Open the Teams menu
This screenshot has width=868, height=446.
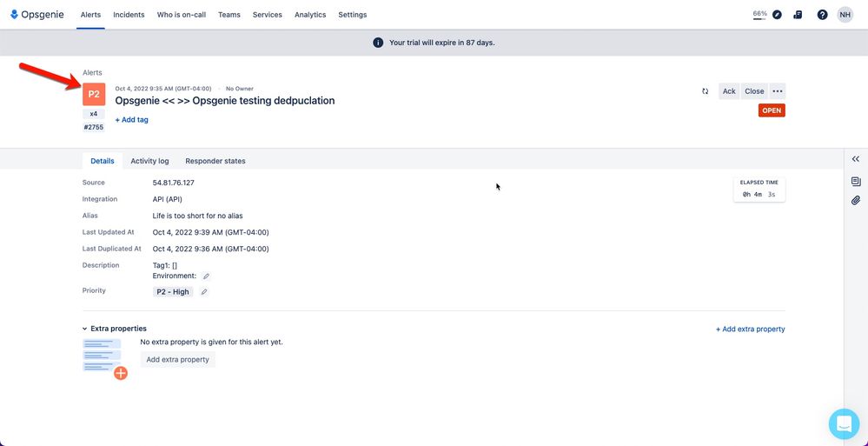229,15
